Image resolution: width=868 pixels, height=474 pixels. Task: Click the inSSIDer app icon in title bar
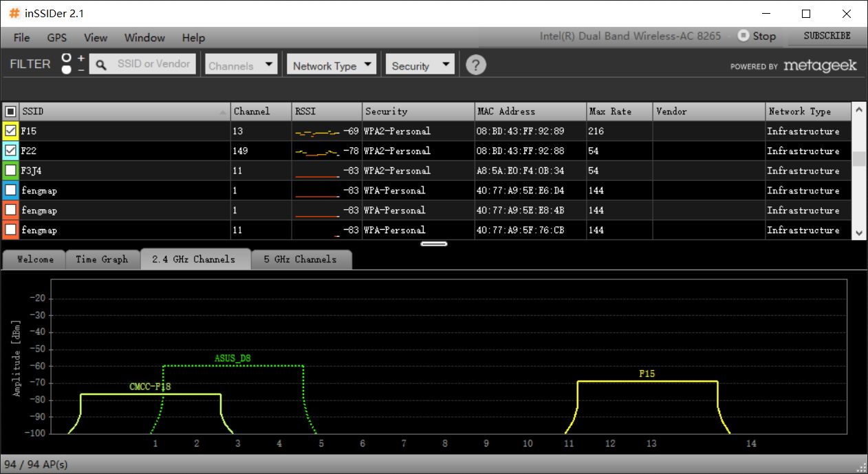14,14
